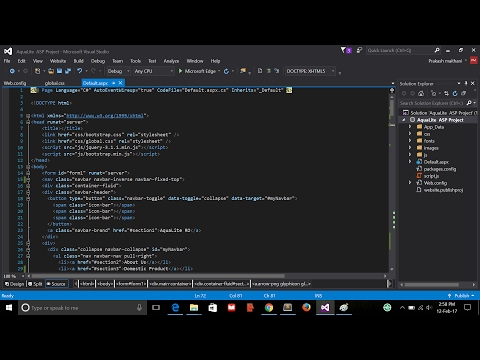
Task: Expand the css folder node
Action: (x=410, y=134)
